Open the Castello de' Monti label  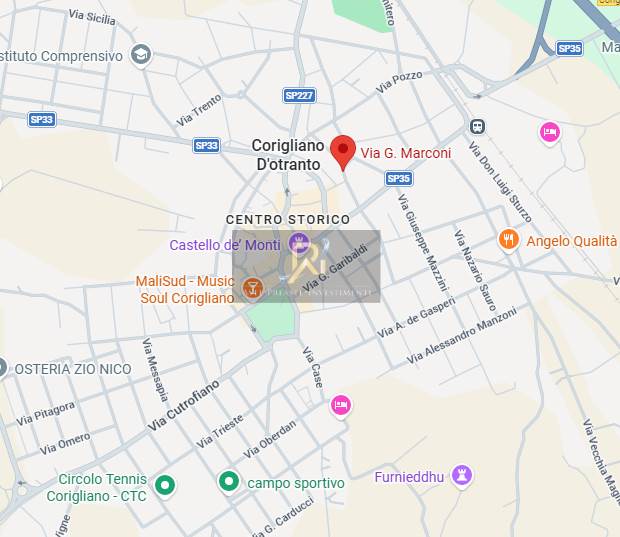tap(225, 245)
